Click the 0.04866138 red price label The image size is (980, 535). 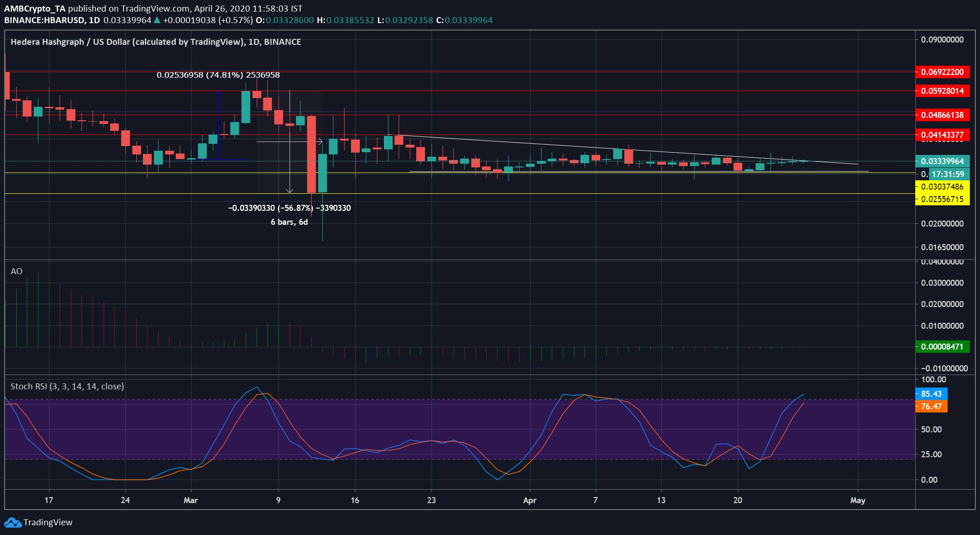pyautogui.click(x=943, y=115)
